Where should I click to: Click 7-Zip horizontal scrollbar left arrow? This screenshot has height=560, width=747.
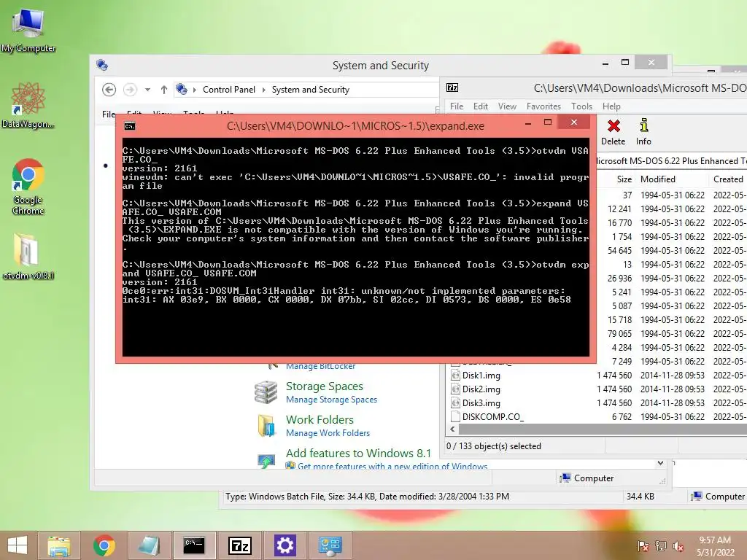point(452,429)
